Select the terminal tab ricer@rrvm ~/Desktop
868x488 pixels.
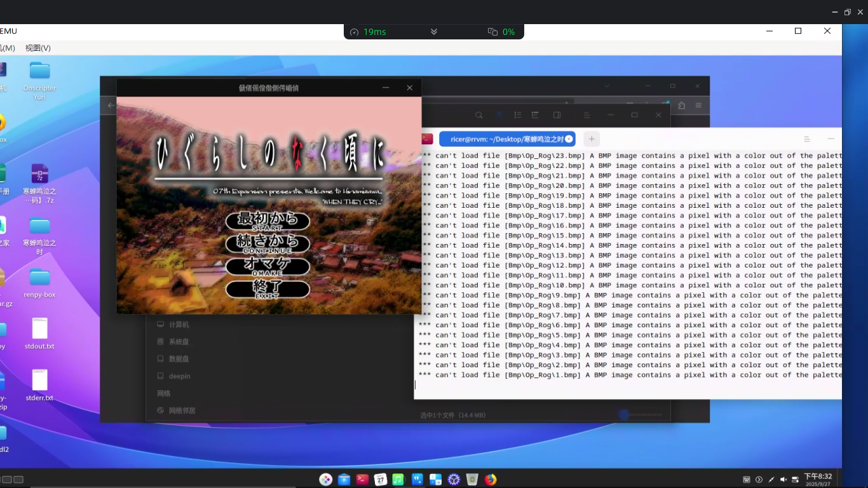(507, 139)
